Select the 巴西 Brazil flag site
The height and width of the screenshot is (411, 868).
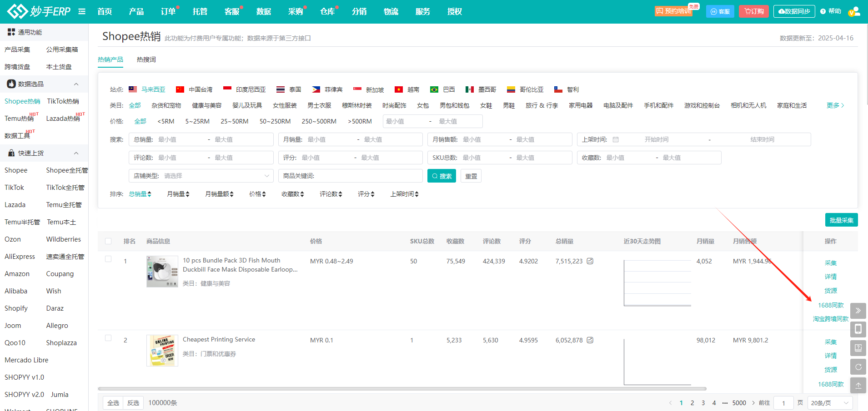pos(434,89)
